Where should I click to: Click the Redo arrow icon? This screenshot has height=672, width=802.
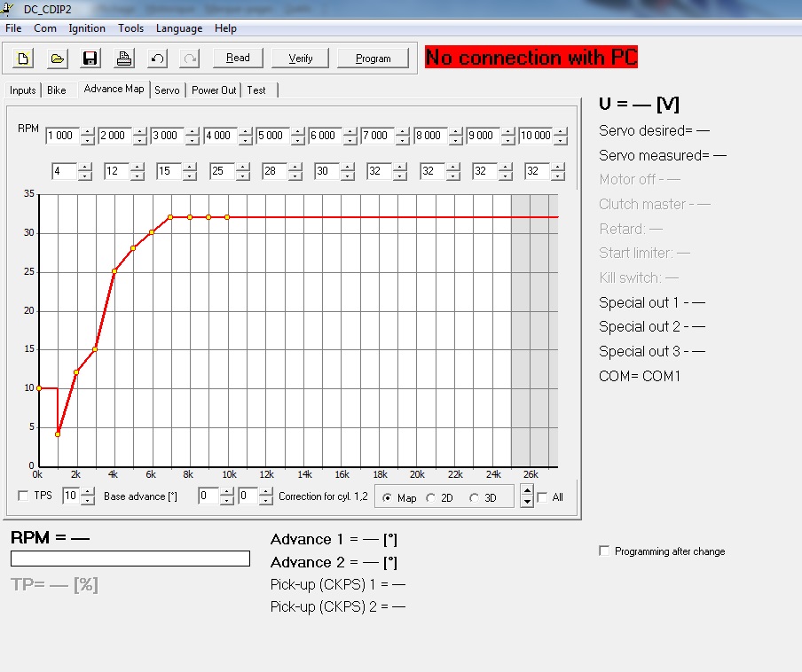(189, 59)
